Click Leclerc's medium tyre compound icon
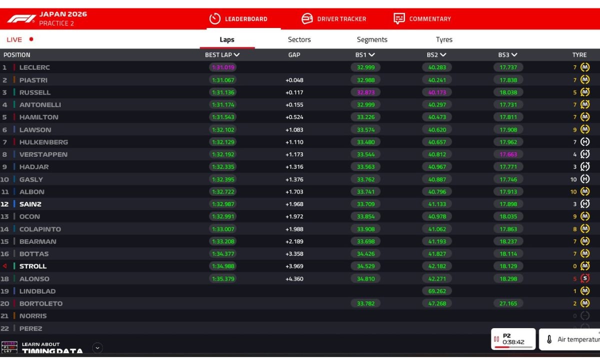Screen dimensions: 600x364 pyautogui.click(x=584, y=67)
